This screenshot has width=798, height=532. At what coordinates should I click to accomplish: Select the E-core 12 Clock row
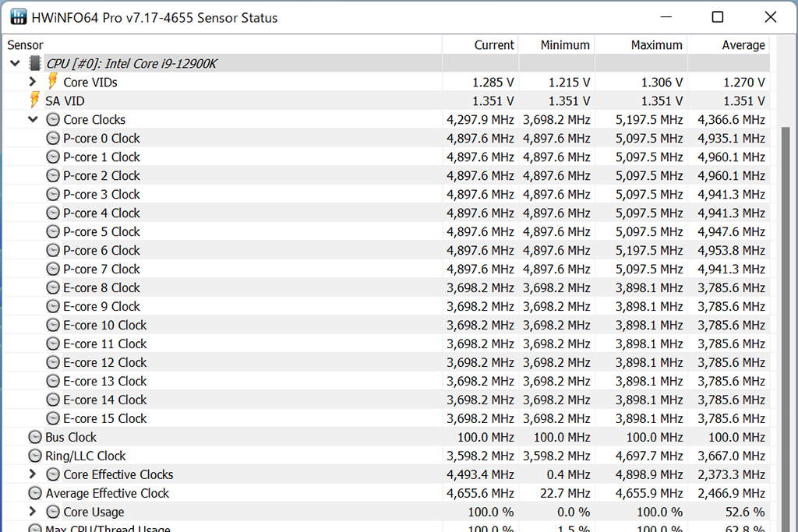coord(105,363)
